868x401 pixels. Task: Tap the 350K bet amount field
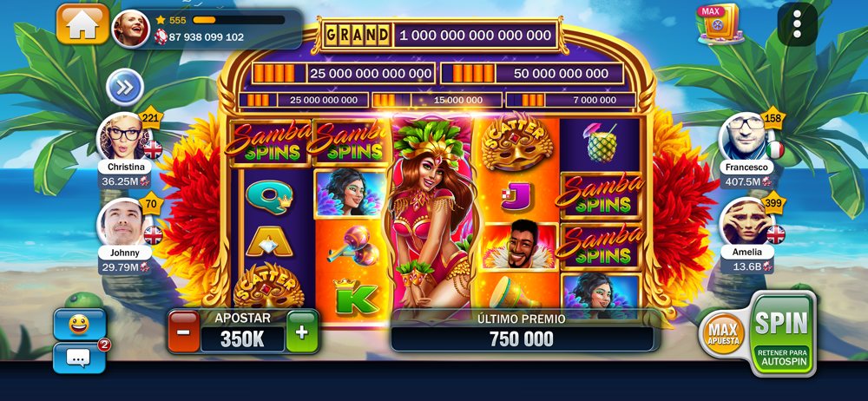(242, 339)
